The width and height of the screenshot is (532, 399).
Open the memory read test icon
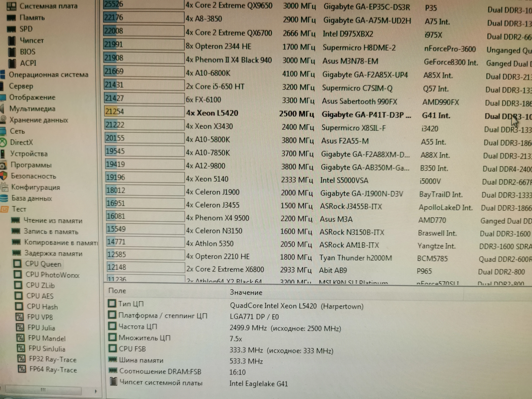tap(16, 220)
